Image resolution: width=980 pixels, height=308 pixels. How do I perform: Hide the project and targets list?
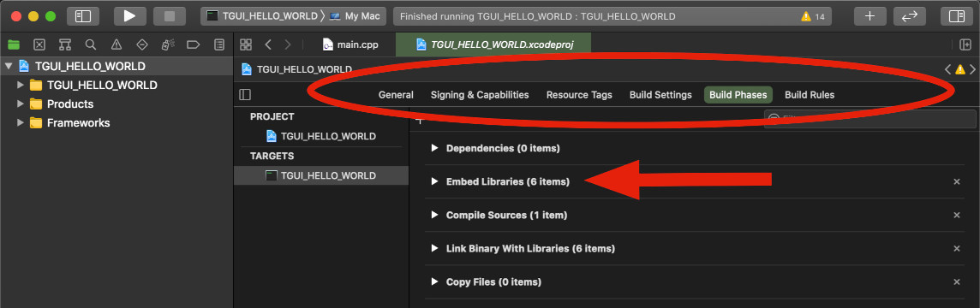pos(245,95)
